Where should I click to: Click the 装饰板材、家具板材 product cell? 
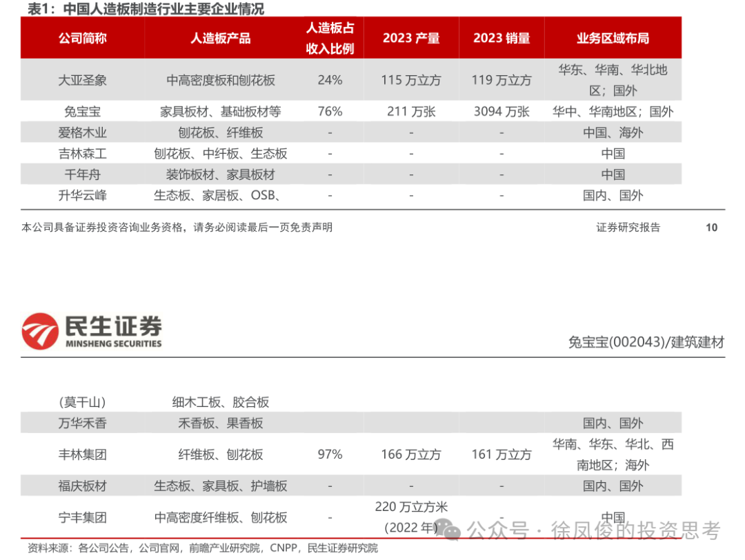221,174
